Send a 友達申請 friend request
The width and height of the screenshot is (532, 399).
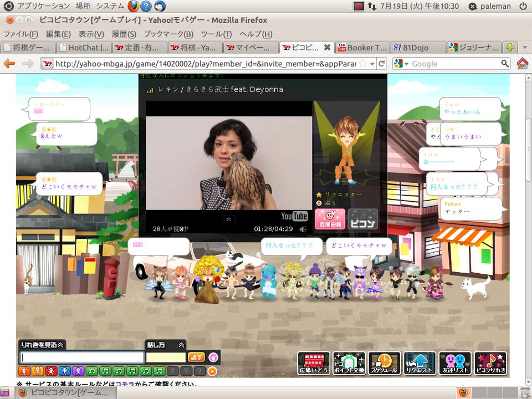(330, 219)
